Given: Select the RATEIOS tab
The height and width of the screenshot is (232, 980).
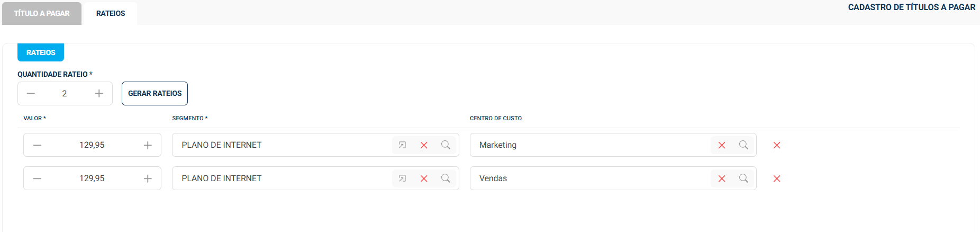Looking at the screenshot, I should click(x=111, y=13).
